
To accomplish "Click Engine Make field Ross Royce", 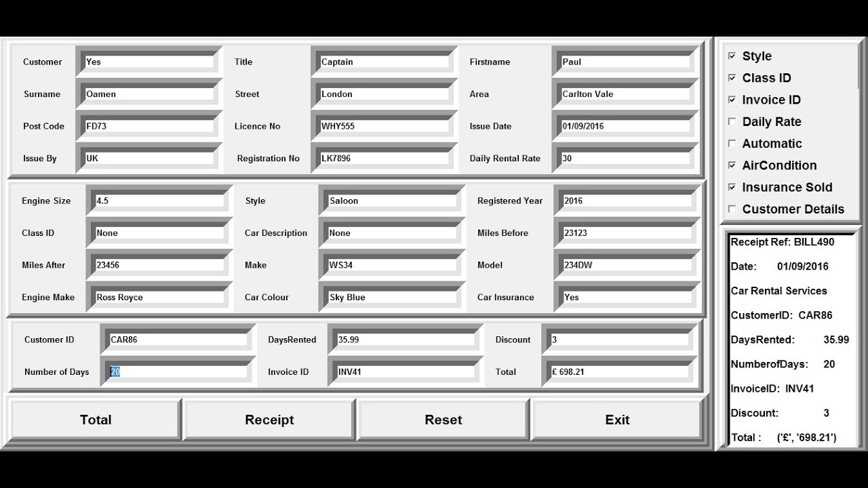I will (159, 297).
